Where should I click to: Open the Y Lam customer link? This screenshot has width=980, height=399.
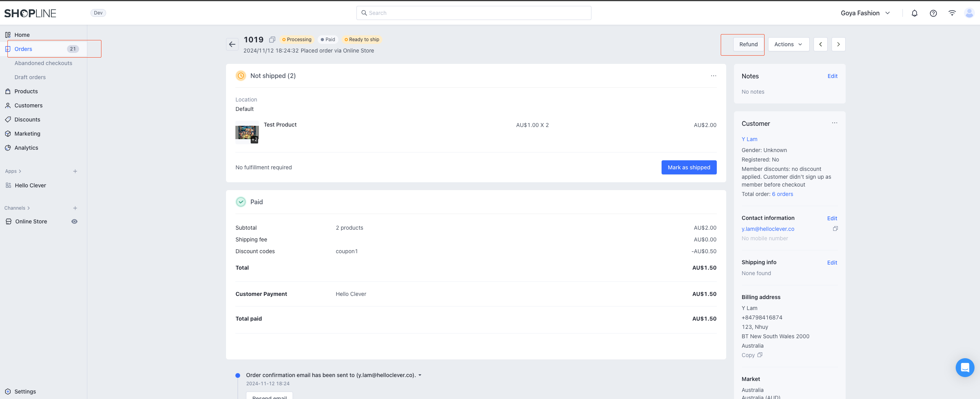(749, 139)
